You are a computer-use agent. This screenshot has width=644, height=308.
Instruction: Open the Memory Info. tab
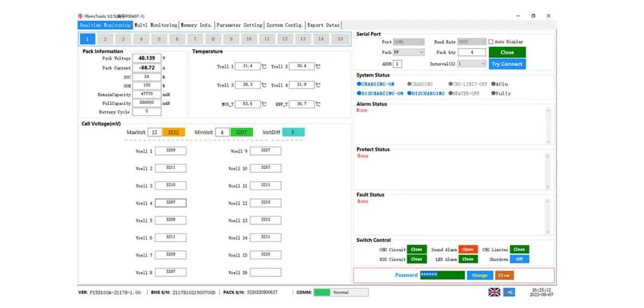click(196, 25)
